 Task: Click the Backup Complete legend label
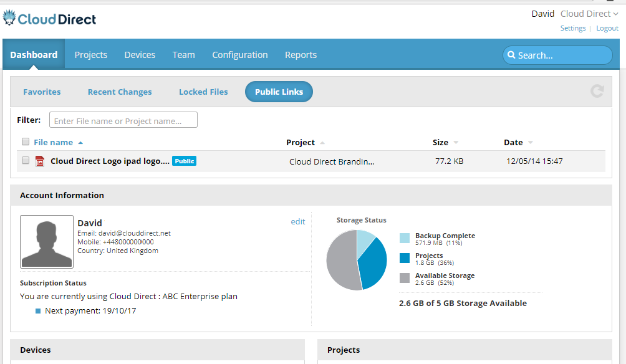point(445,236)
